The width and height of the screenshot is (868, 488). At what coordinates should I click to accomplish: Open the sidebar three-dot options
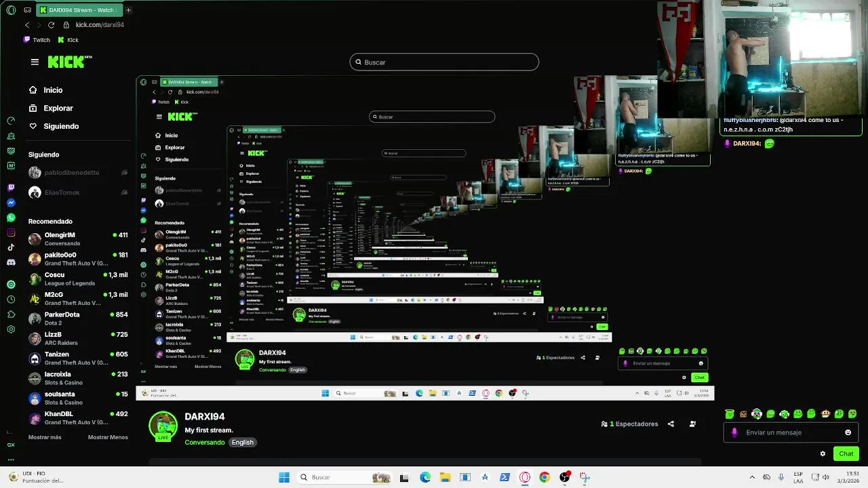(11, 459)
